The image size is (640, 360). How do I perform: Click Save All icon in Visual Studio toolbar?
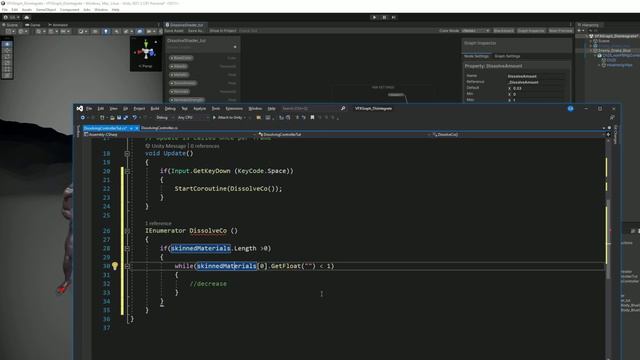pyautogui.click(x=125, y=118)
